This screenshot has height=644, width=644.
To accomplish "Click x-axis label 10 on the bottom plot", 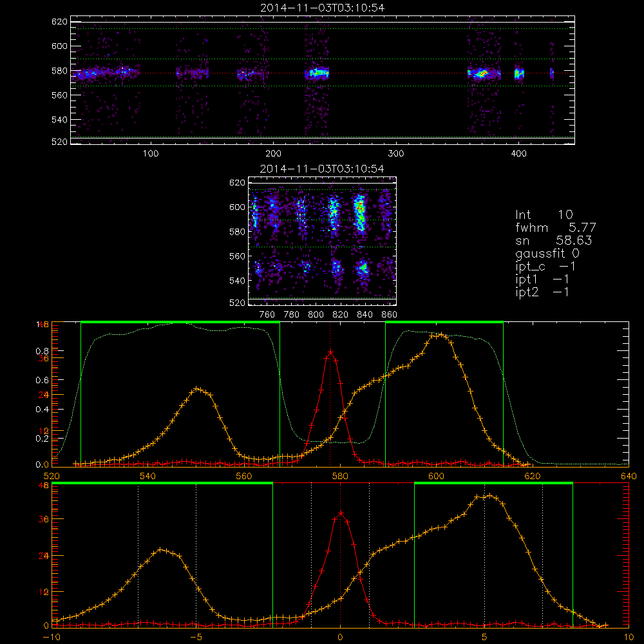I will 629,637.
